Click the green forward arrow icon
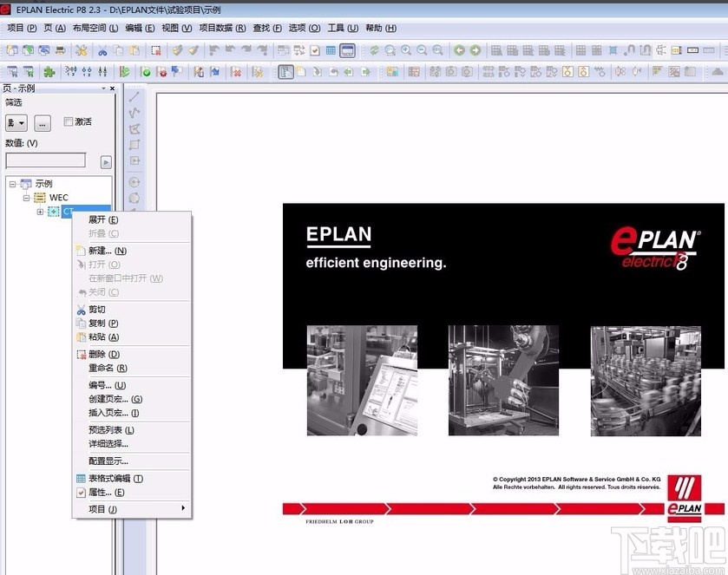Viewport: 728px width, 575px height. [x=475, y=50]
